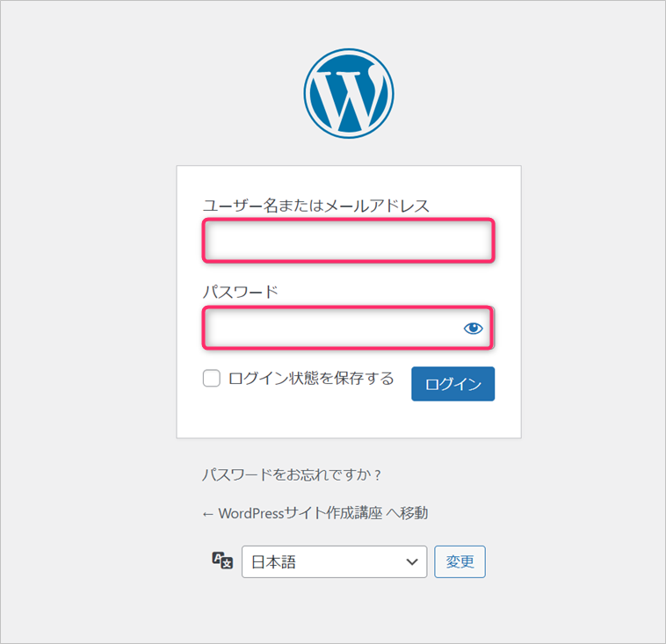The width and height of the screenshot is (666, 644).
Task: Click the WordPress logo
Action: 349,93
